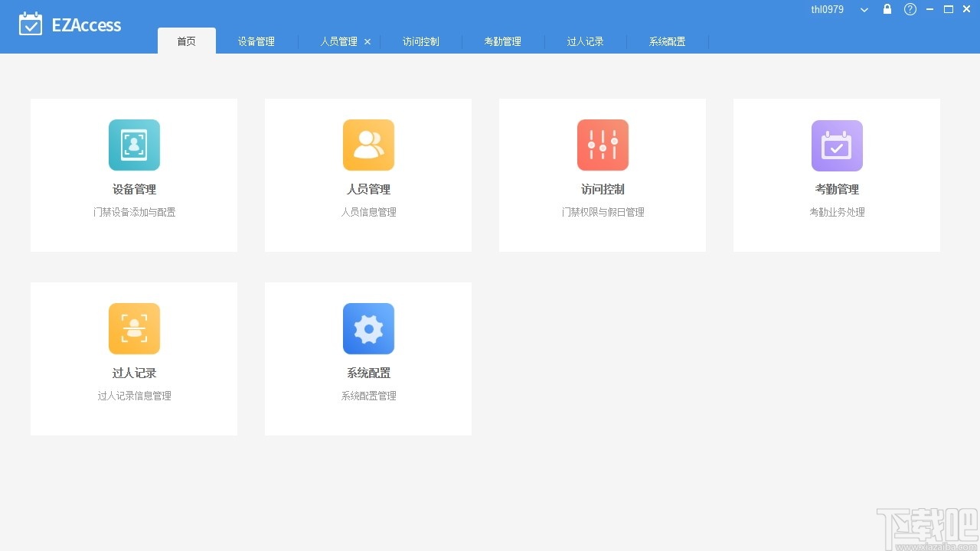Select the 系统配置 gear icon
The image size is (980, 551).
coord(368,328)
